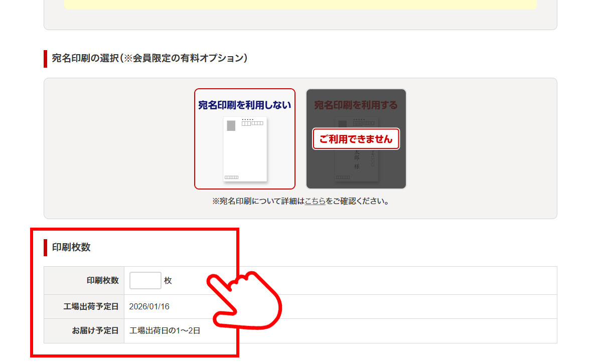Click the red bar beside 宛名印刷の選択 heading

click(x=45, y=59)
